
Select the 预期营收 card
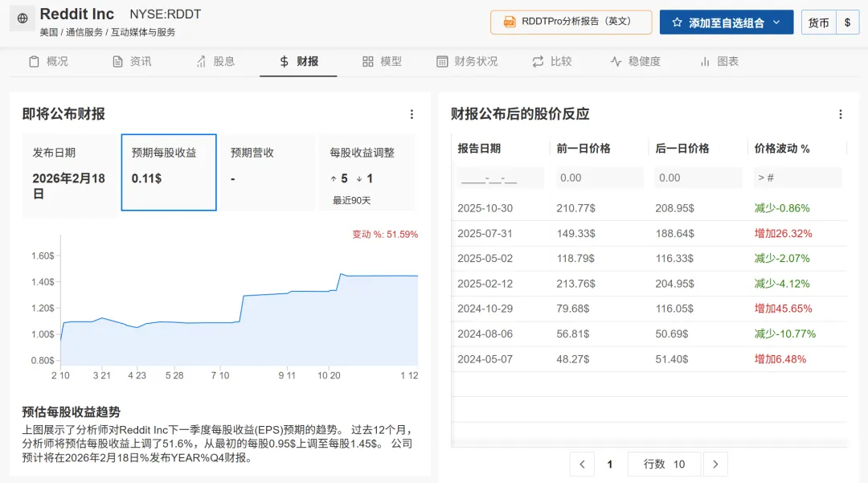pyautogui.click(x=268, y=172)
